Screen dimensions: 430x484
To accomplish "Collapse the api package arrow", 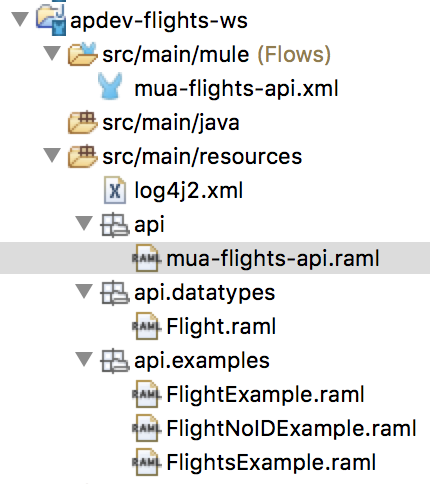I will [84, 223].
